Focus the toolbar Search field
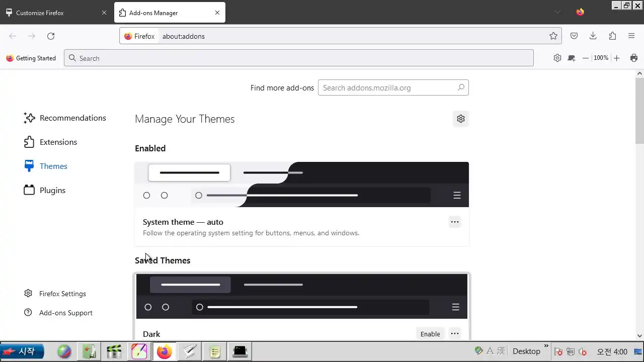This screenshot has height=362, width=644. (x=299, y=58)
